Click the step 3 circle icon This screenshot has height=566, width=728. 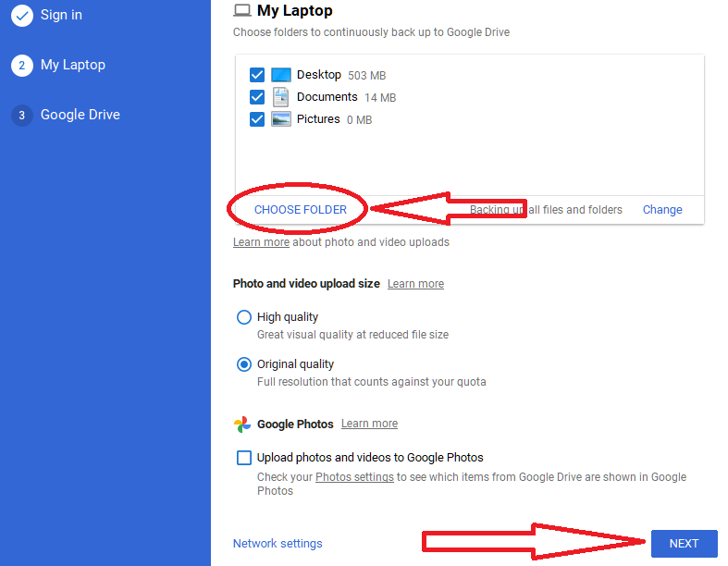[22, 116]
